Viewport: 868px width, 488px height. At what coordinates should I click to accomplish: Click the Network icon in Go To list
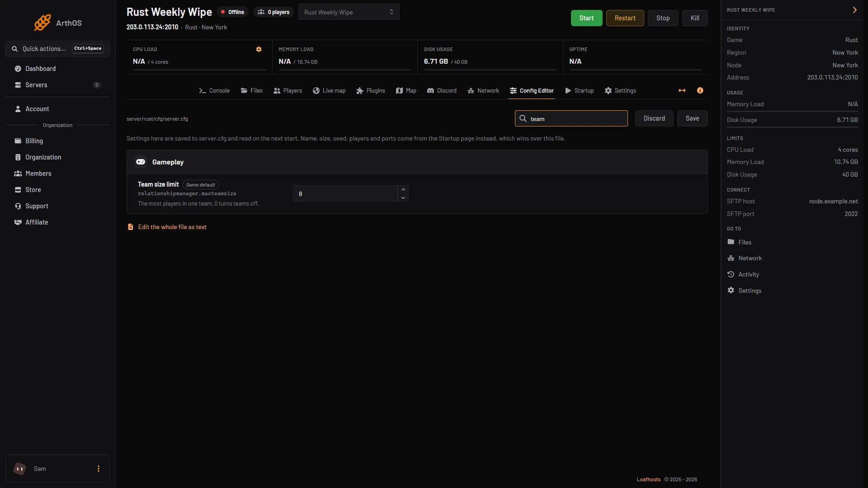click(x=731, y=258)
